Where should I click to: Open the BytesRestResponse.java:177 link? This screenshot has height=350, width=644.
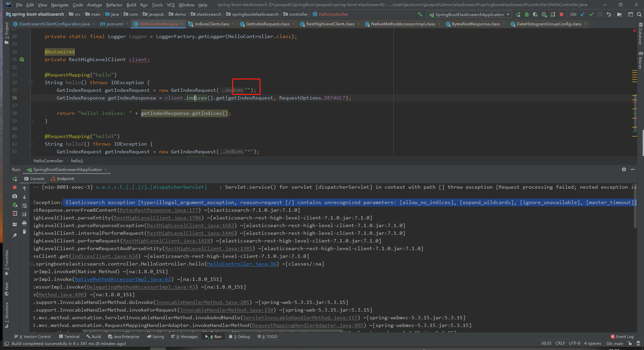[159, 210]
